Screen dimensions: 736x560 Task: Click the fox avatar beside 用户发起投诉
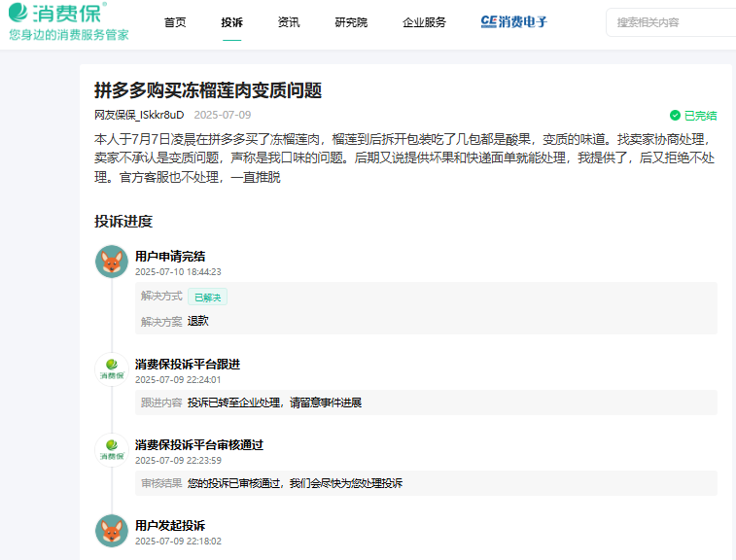[x=112, y=531]
